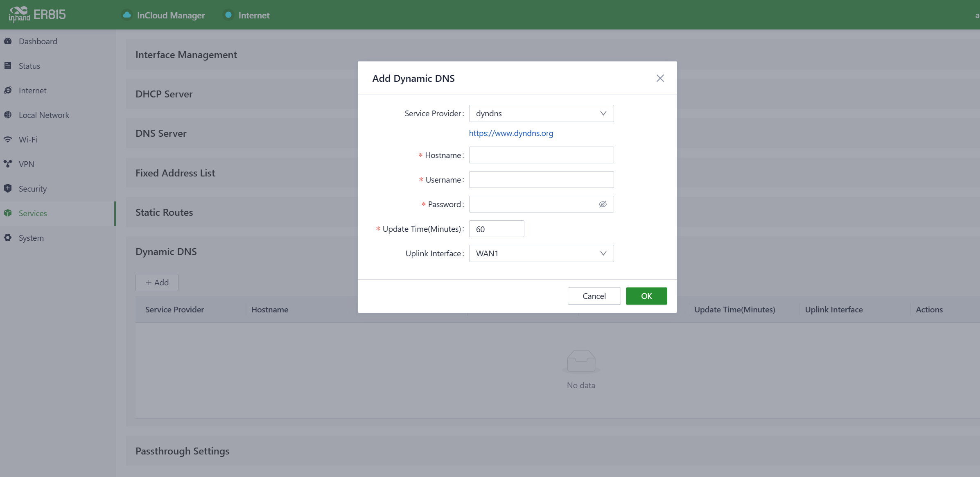This screenshot has height=477, width=980.
Task: Open the dyndns.org website link
Action: (511, 133)
